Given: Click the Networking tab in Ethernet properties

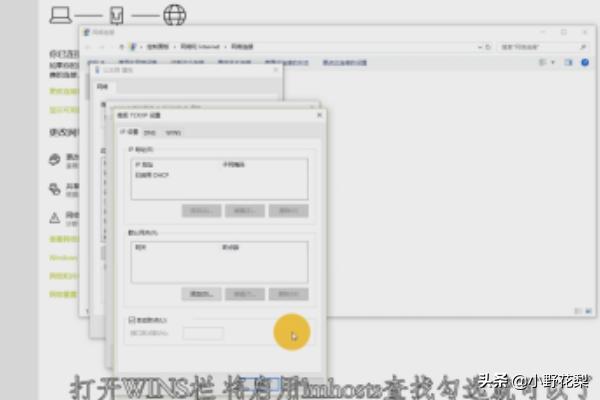Looking at the screenshot, I should pyautogui.click(x=102, y=87).
